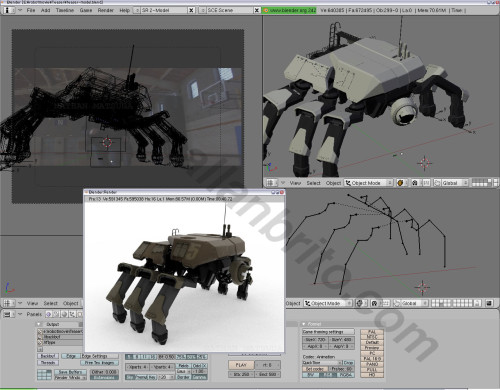Toggle the Edge render option
The image size is (500, 390).
point(71,356)
